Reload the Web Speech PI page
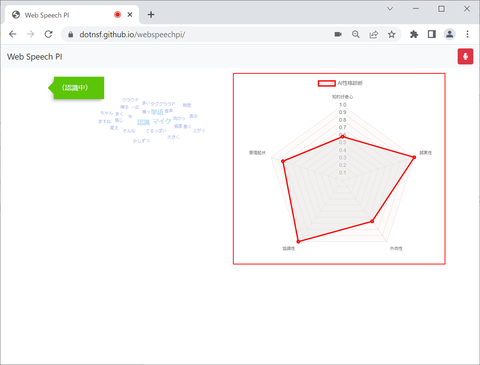480x365 pixels. tap(48, 34)
